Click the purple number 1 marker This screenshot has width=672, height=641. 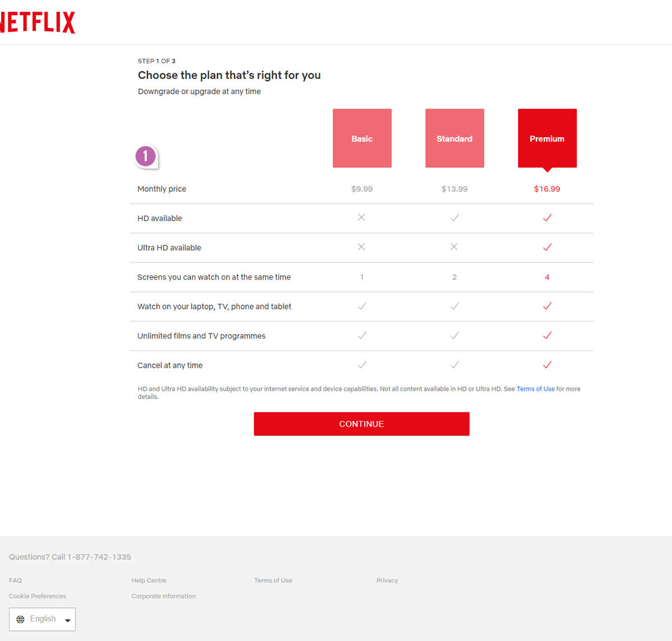click(x=146, y=156)
